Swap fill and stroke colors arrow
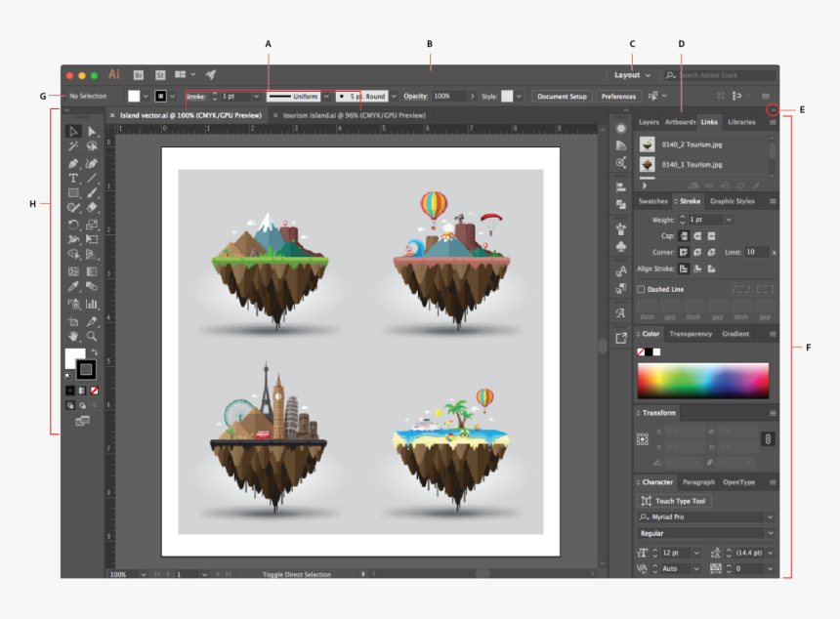The image size is (840, 619). [x=95, y=351]
